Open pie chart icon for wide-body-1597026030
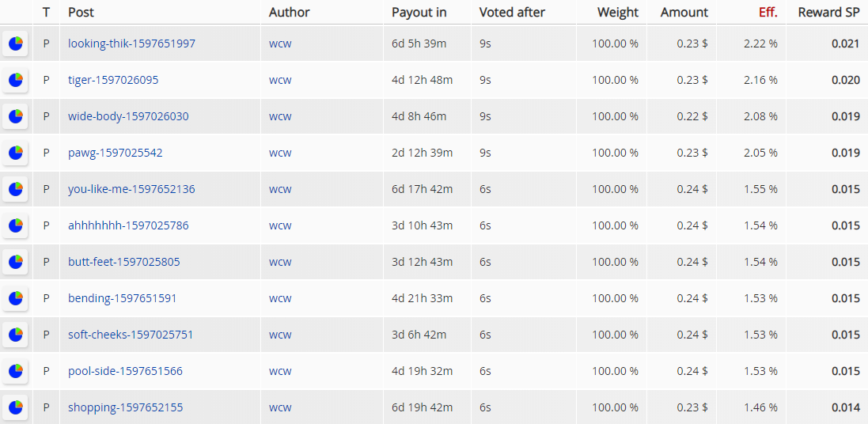 click(x=16, y=117)
